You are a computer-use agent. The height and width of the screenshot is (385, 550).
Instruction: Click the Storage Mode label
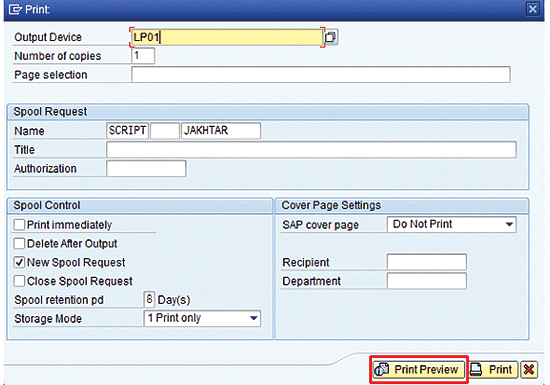tap(48, 319)
